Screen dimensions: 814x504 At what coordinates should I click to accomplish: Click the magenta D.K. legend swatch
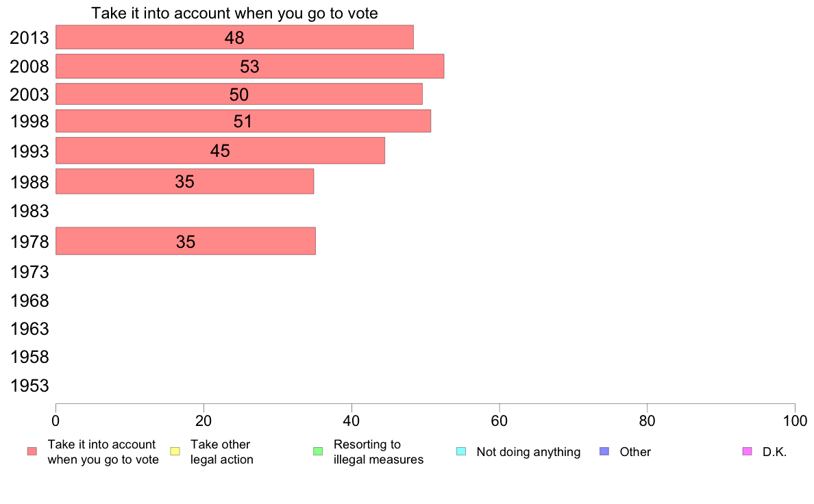[x=747, y=451]
